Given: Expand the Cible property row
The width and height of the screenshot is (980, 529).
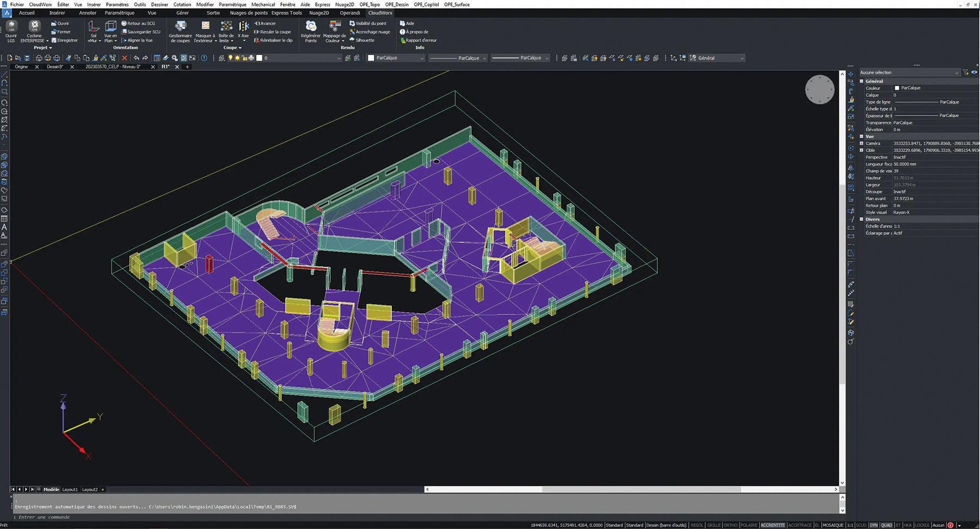Looking at the screenshot, I should [861, 150].
